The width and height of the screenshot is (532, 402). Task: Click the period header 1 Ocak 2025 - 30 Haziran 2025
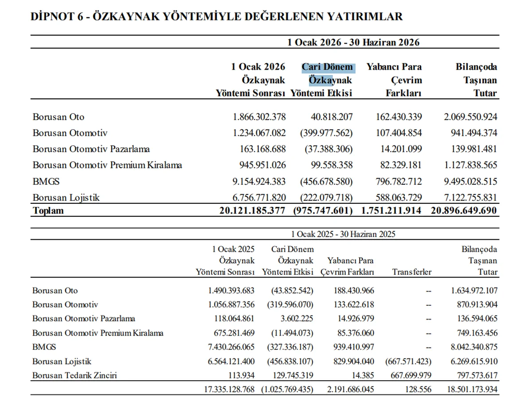(x=343, y=234)
